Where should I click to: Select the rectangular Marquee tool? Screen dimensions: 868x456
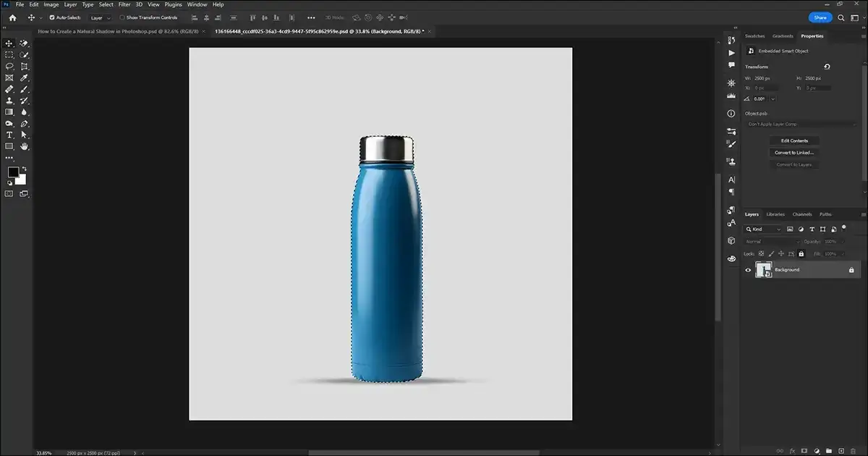[x=9, y=55]
